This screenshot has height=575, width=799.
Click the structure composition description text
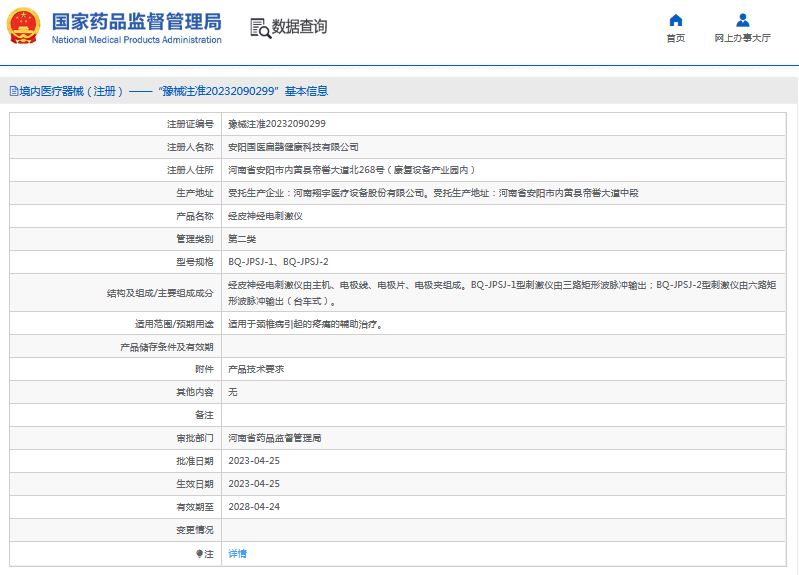coord(502,293)
